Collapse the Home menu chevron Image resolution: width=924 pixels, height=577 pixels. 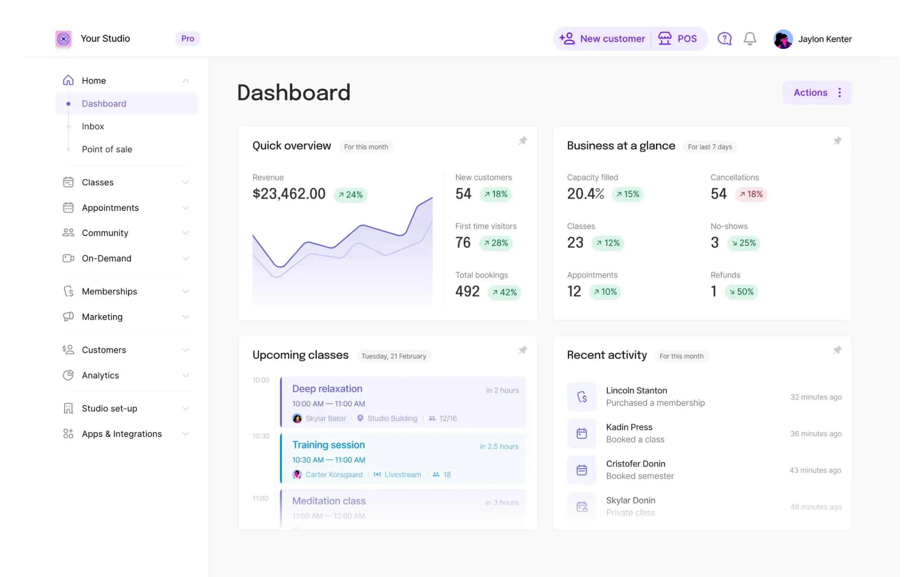[186, 80]
